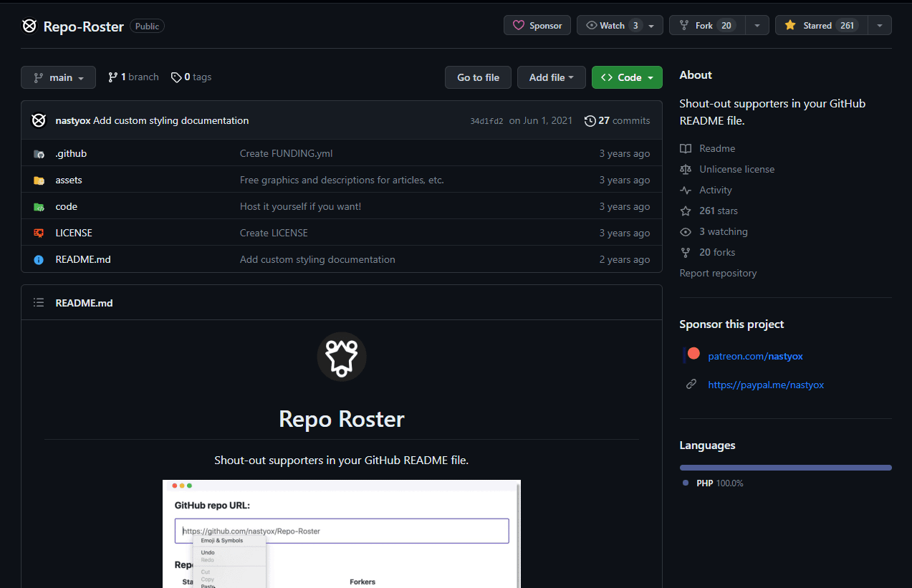
Task: Open the main branch selector
Action: tap(58, 77)
